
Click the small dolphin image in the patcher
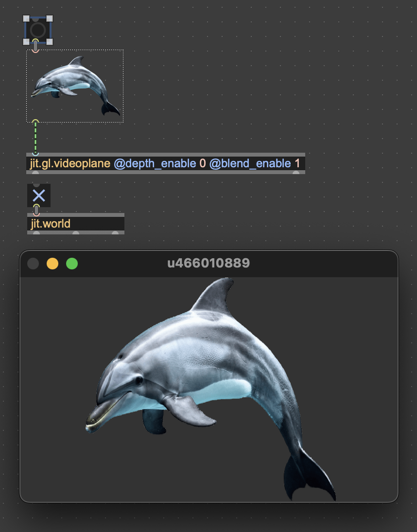coord(75,86)
